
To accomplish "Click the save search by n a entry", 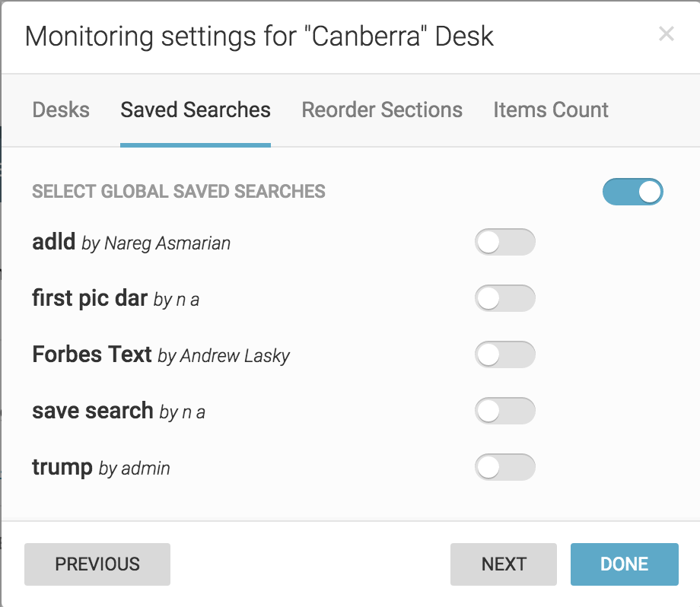I will [x=119, y=411].
